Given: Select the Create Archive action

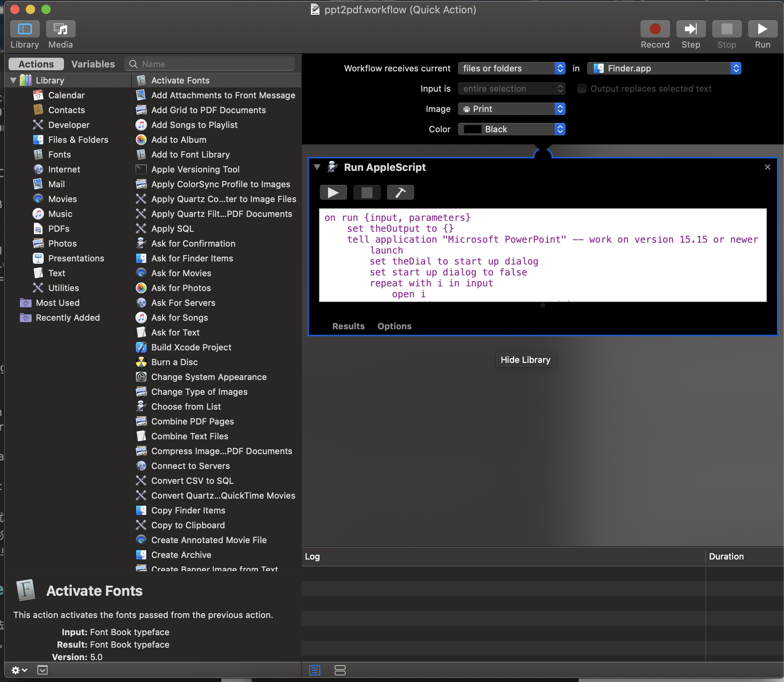Looking at the screenshot, I should (x=216, y=555).
